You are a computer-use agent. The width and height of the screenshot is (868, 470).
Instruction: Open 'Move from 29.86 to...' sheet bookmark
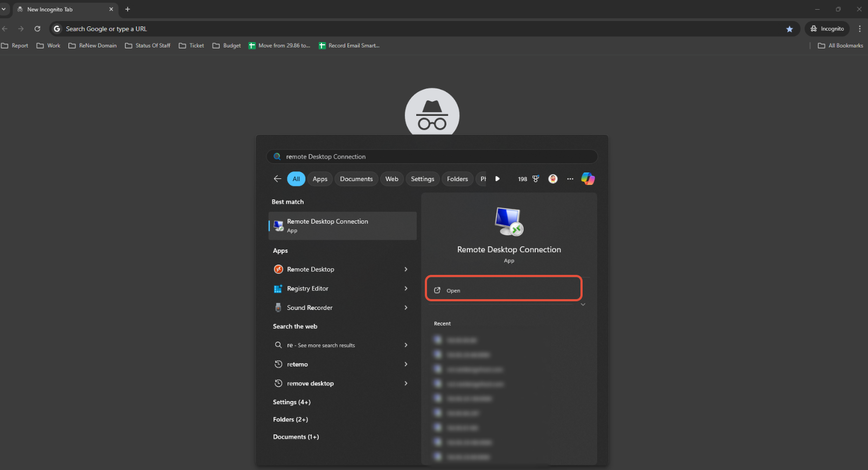pos(279,46)
